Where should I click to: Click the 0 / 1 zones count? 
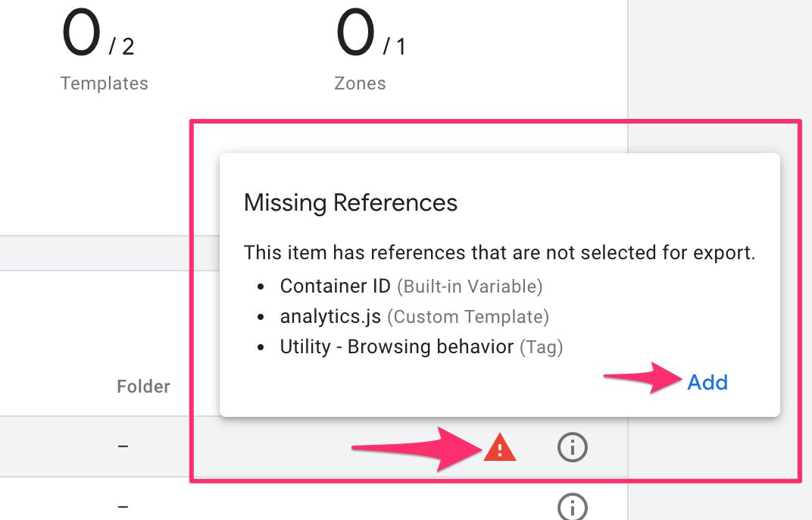click(371, 33)
